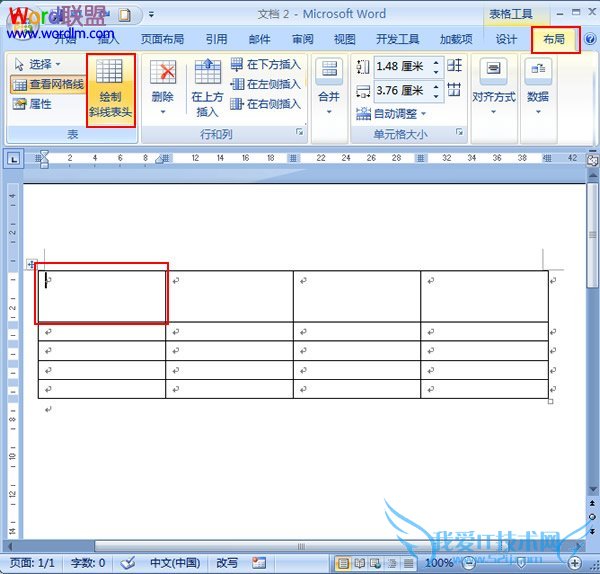Screen dimensions: 600x574
Task: Decrease column width with down spinner
Action: click(x=436, y=96)
